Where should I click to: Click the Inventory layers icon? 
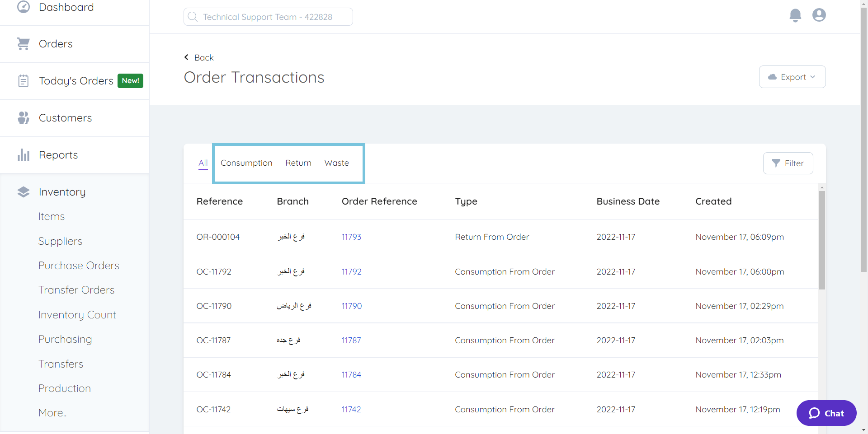24,191
